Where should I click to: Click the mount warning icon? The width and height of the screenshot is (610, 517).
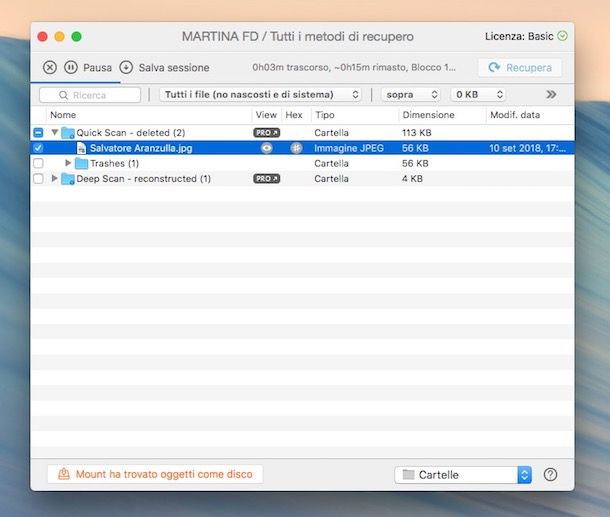[x=64, y=474]
